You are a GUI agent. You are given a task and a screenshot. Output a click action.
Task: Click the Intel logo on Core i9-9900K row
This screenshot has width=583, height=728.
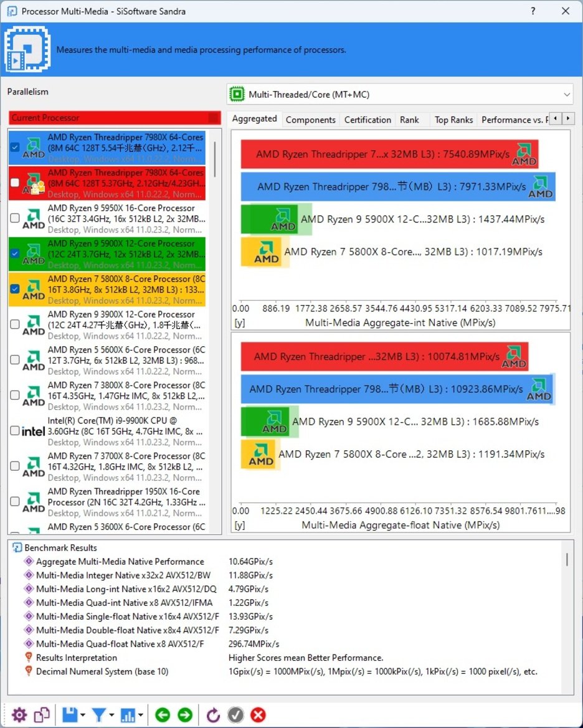(x=34, y=432)
